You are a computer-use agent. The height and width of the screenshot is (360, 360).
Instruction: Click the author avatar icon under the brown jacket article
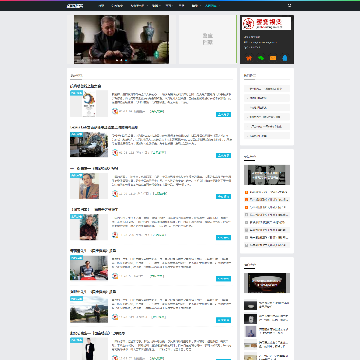click(115, 193)
